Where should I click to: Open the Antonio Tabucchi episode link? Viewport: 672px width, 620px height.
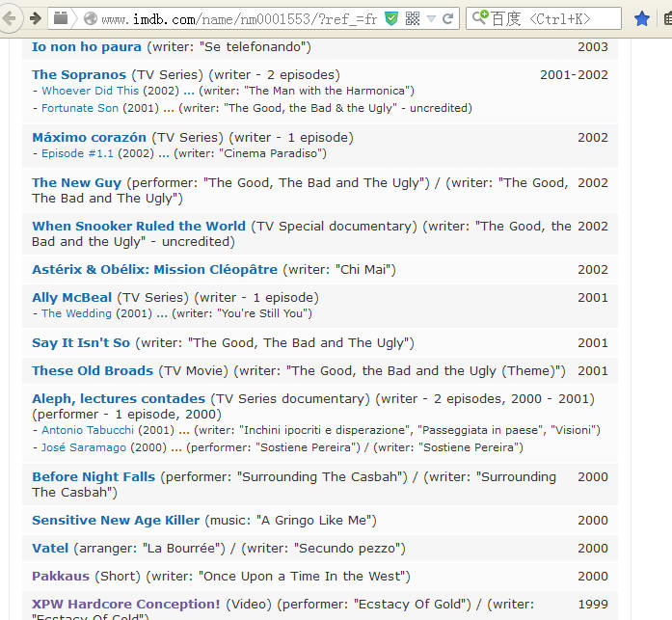pos(88,430)
